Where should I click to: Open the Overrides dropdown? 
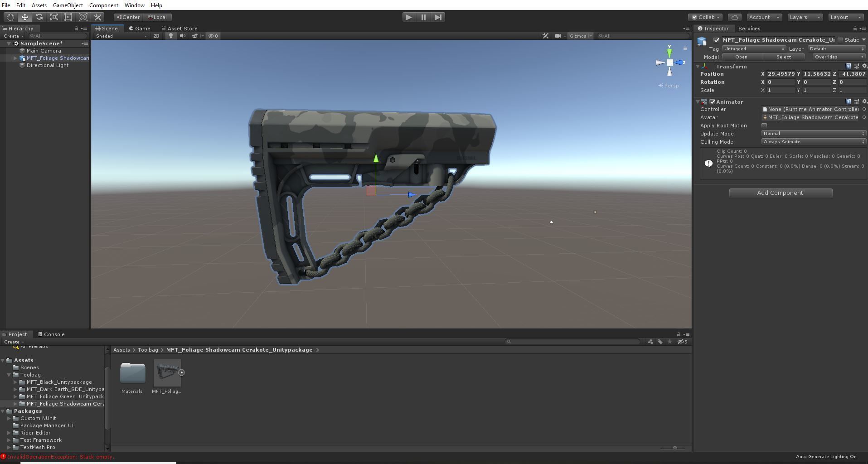(839, 57)
